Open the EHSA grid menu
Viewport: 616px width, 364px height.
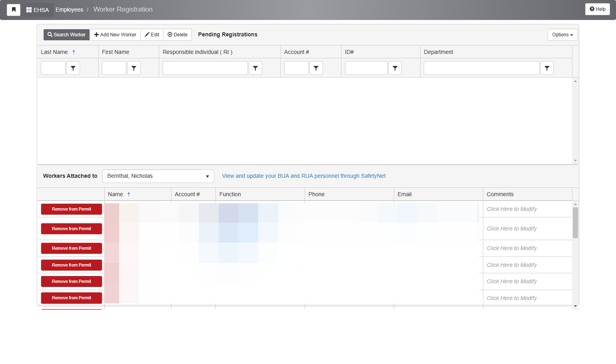[38, 10]
